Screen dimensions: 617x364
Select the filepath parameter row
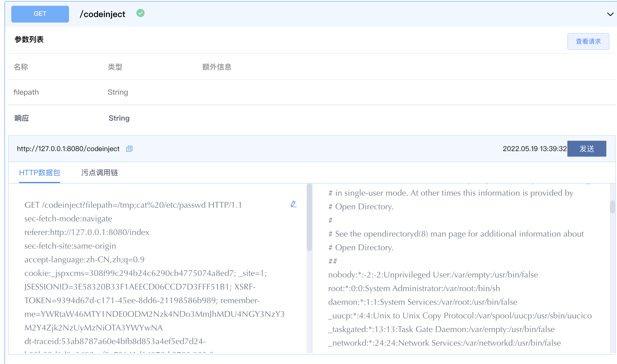[x=26, y=92]
